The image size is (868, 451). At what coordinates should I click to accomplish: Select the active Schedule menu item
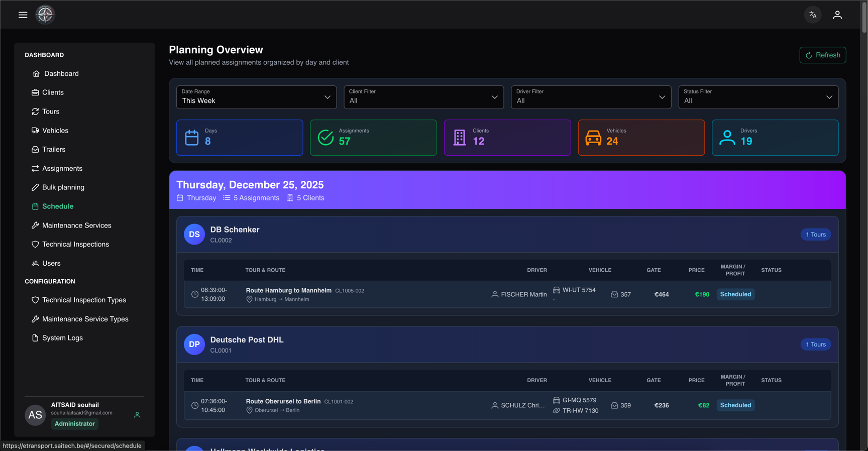(x=58, y=206)
